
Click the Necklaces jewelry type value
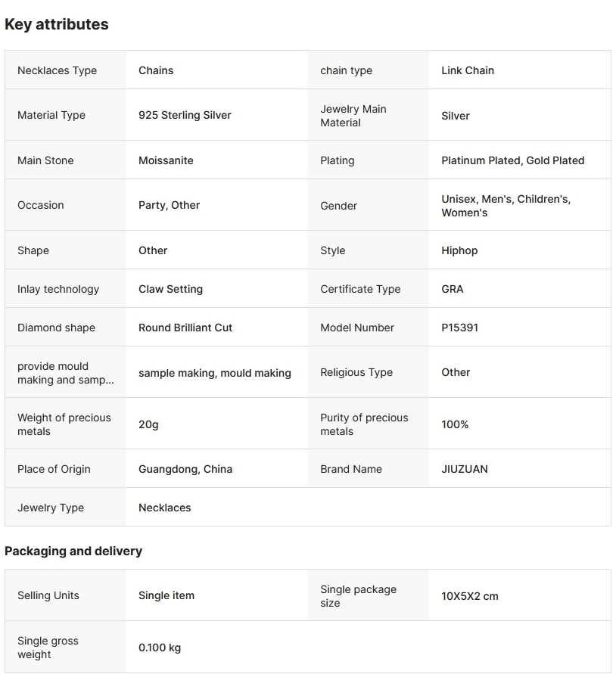point(164,508)
